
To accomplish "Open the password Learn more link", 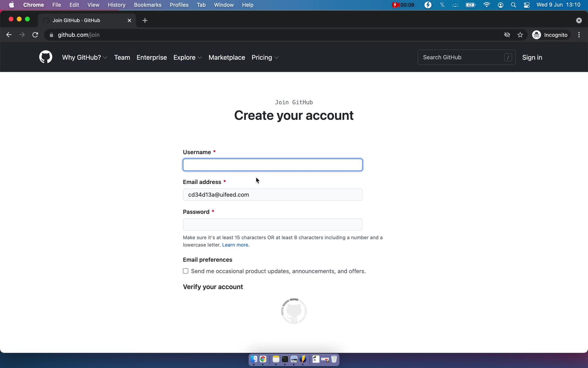I will [x=236, y=245].
